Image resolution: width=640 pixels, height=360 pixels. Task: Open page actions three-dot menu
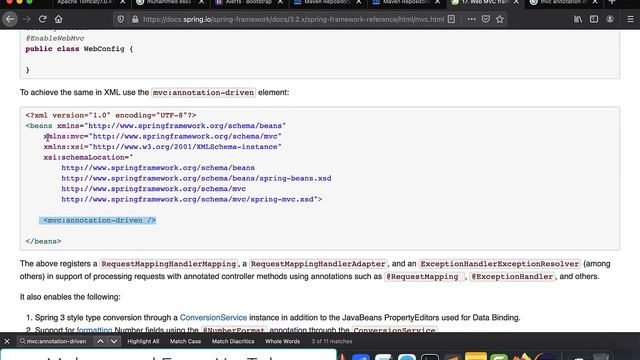(471, 19)
